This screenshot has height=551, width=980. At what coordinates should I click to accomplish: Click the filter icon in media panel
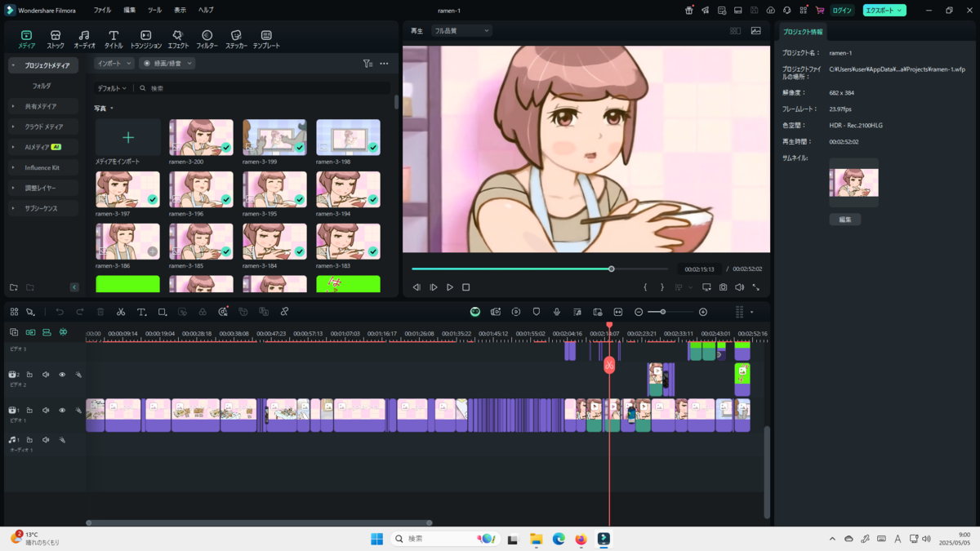367,64
